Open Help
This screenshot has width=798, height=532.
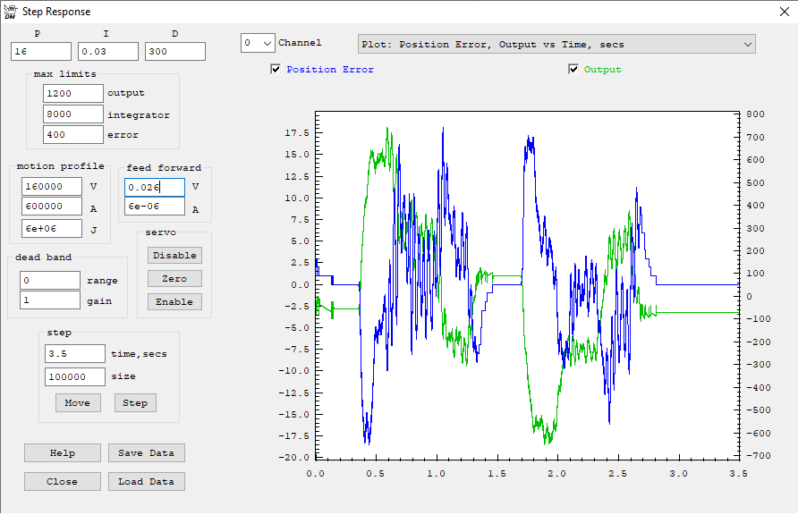pos(63,453)
